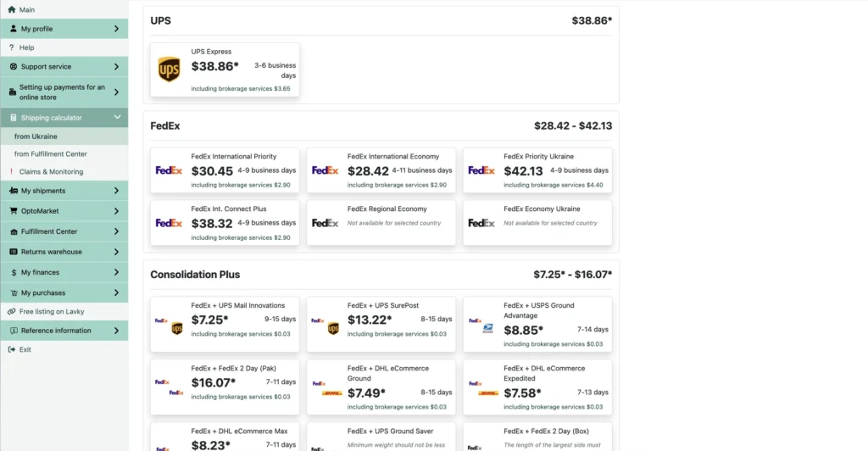Click the My shipments truck icon

point(14,191)
